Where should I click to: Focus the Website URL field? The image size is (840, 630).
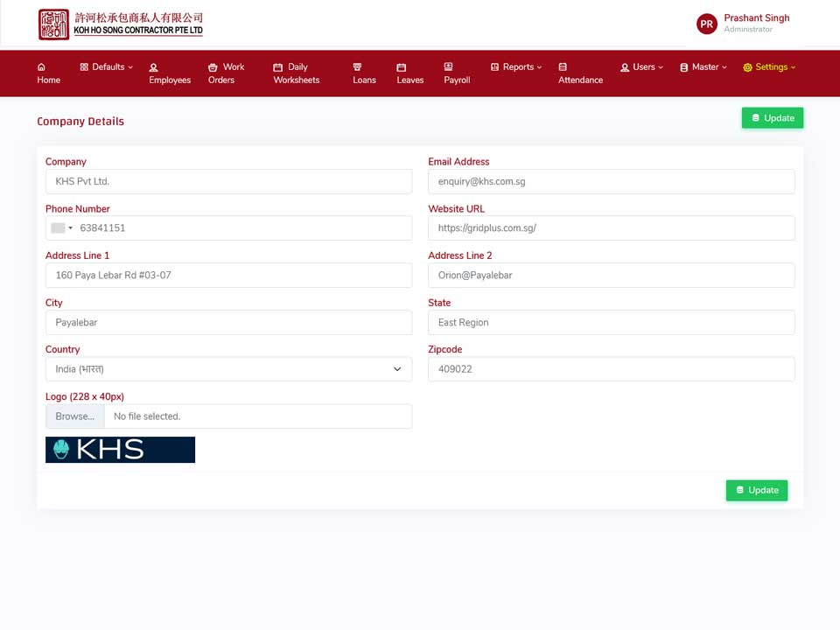(x=612, y=228)
